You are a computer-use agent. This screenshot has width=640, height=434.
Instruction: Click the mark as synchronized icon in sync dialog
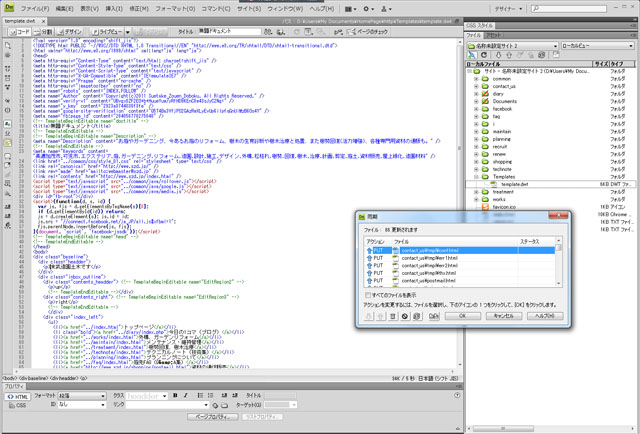tap(417, 316)
